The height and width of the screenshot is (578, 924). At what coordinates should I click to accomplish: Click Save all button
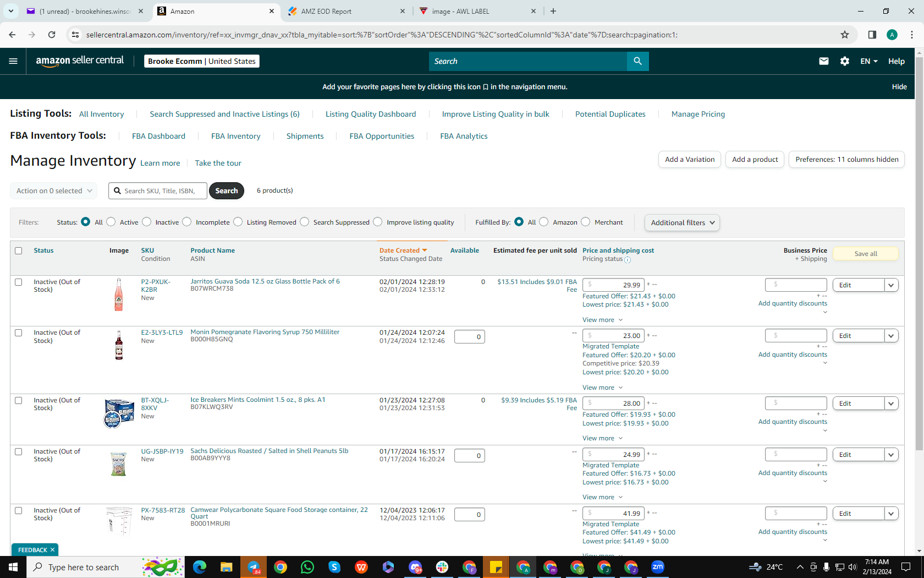(866, 254)
